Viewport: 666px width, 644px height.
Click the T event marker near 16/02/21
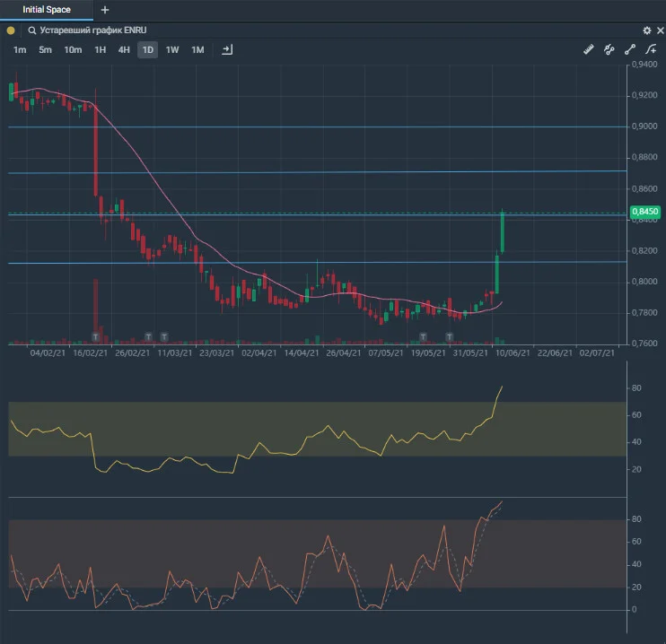point(95,337)
